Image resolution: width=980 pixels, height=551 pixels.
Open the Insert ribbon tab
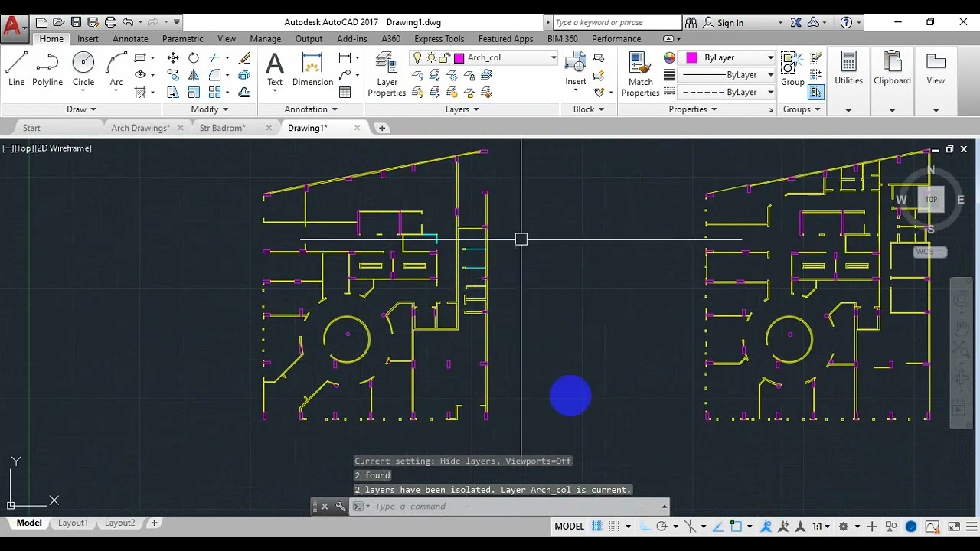click(x=87, y=39)
